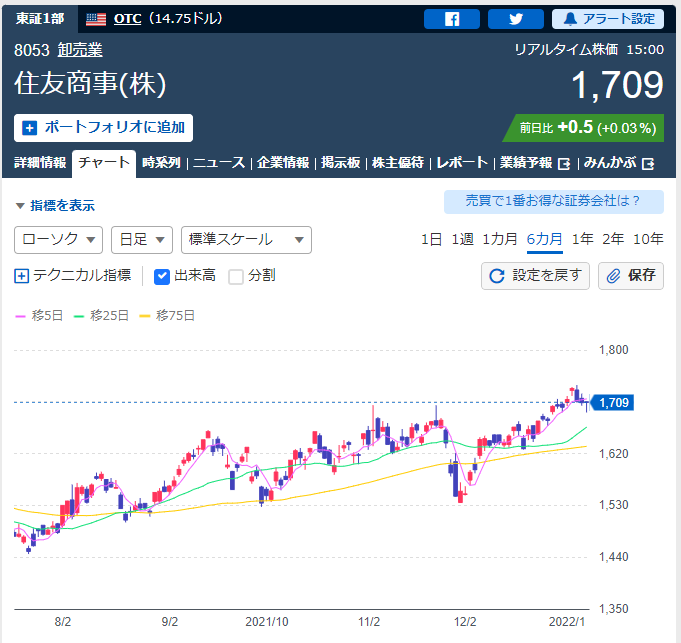The height and width of the screenshot is (643, 681).
Task: Click the 12/2 date axis label
Action: coord(465,622)
